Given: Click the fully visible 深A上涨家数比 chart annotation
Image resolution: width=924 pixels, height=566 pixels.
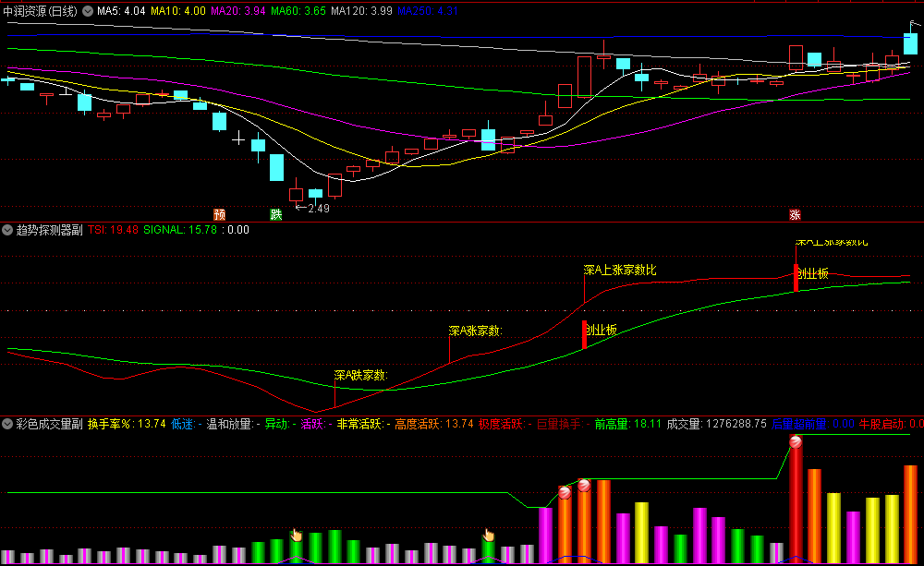Looking at the screenshot, I should click(620, 271).
